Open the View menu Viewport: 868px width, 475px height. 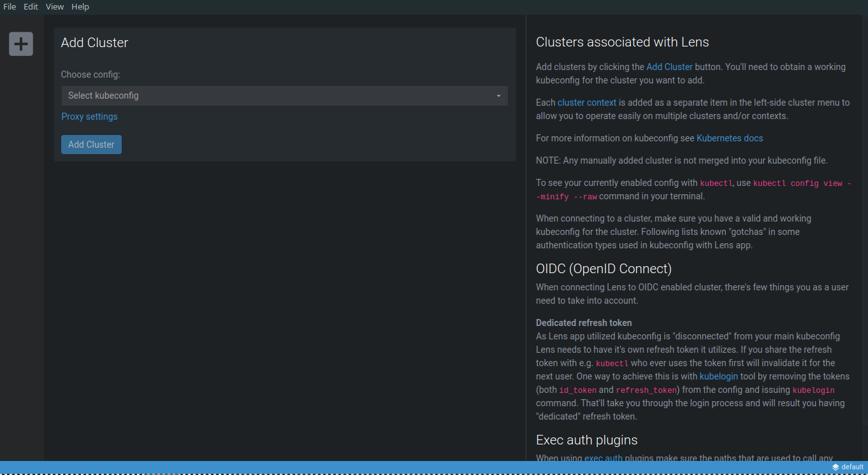tap(54, 6)
